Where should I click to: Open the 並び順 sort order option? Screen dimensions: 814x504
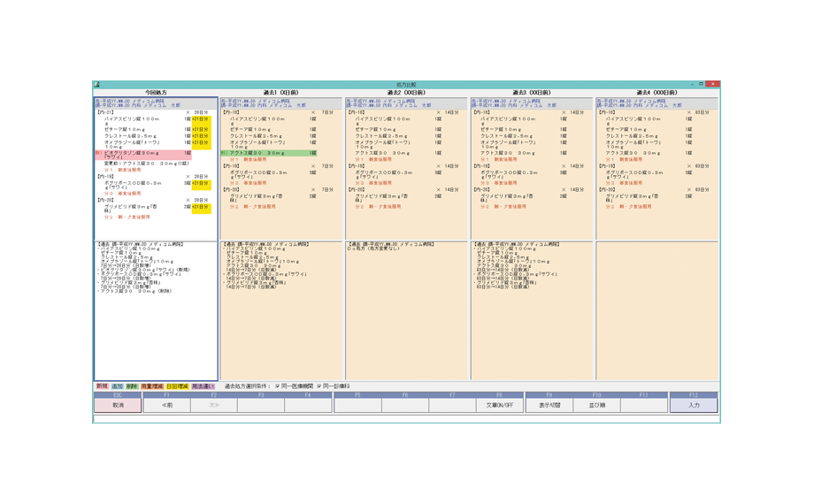click(x=596, y=405)
